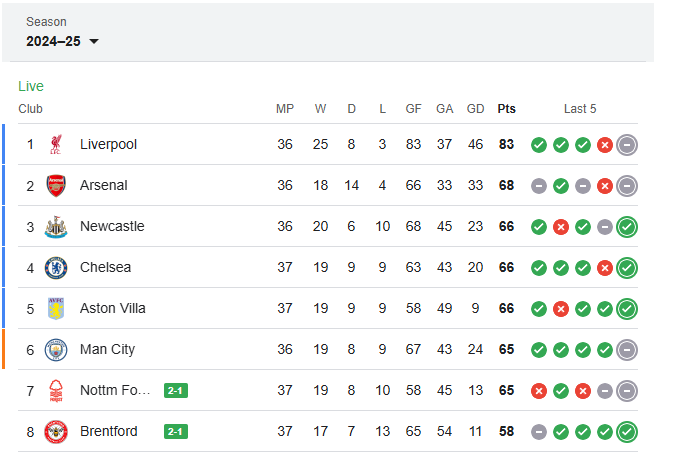Click Liverpool's most recent loss icon
The width and height of the screenshot is (687, 453).
pos(605,145)
